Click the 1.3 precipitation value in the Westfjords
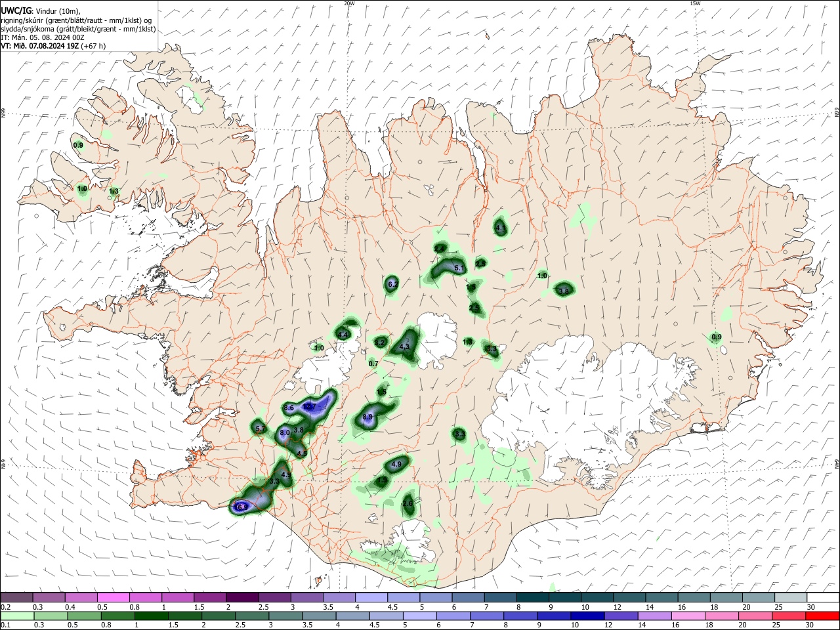Image resolution: width=840 pixels, height=630 pixels. point(114,192)
